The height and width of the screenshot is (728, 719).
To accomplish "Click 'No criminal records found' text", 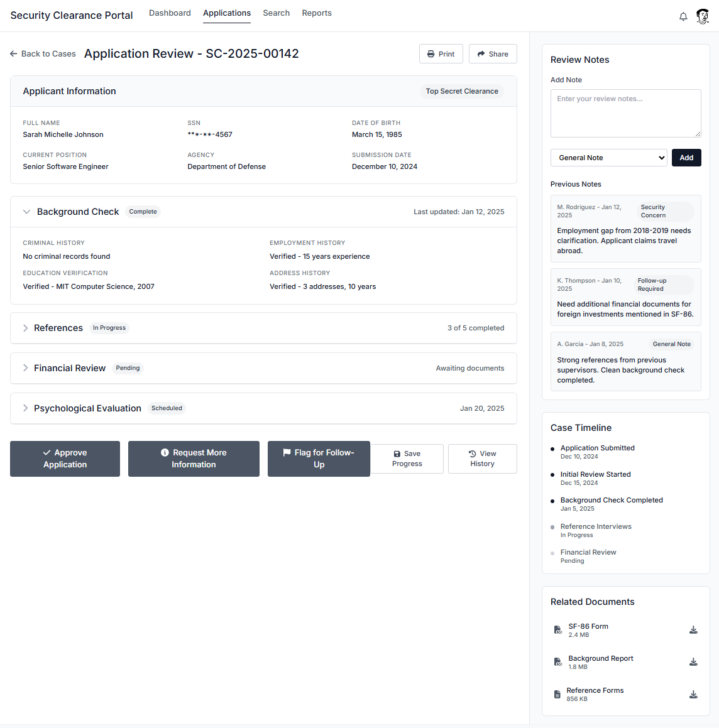I will pos(67,256).
